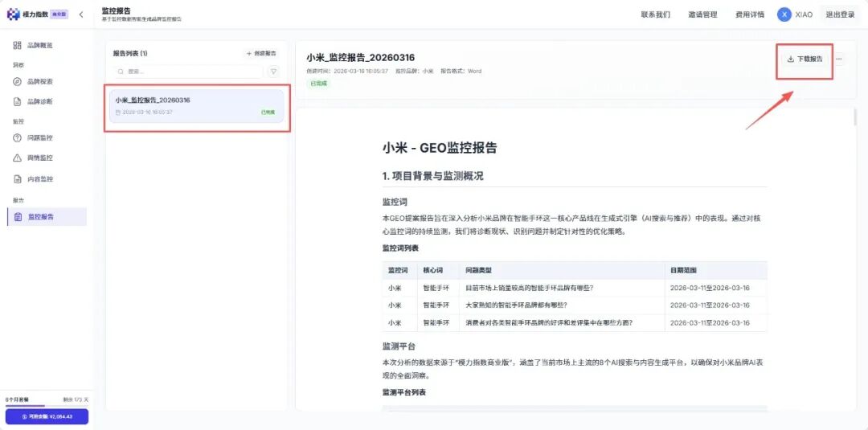The height and width of the screenshot is (430, 868).
Task: Click the 可用余额 ¥2,054.43 balance button
Action: point(47,416)
